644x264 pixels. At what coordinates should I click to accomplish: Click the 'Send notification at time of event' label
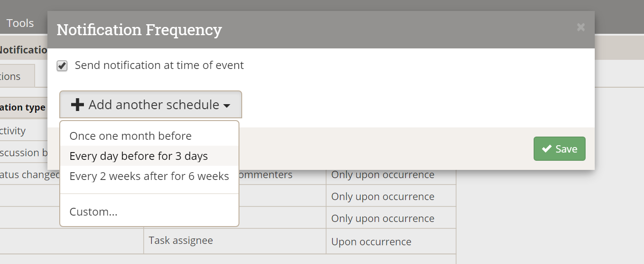pyautogui.click(x=159, y=65)
